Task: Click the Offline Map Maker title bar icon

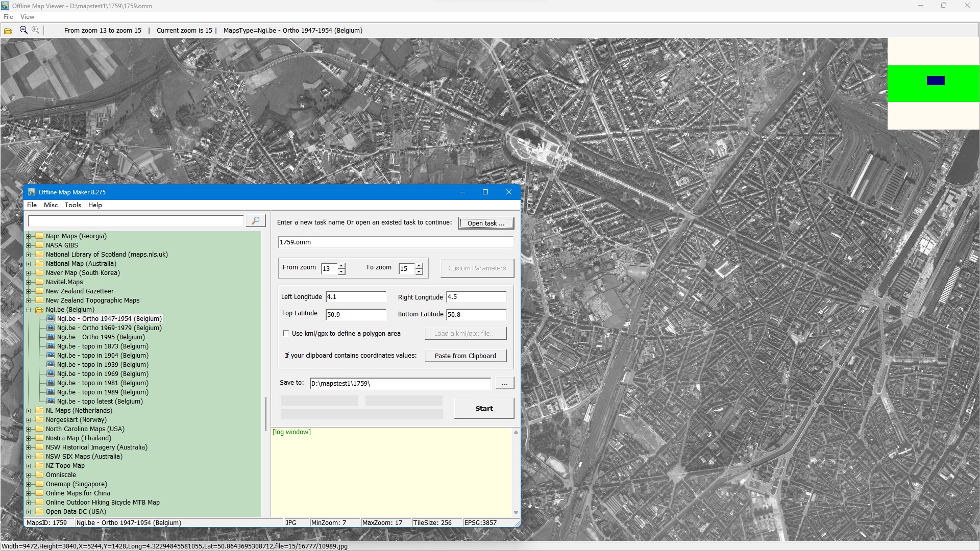Action: coord(32,192)
